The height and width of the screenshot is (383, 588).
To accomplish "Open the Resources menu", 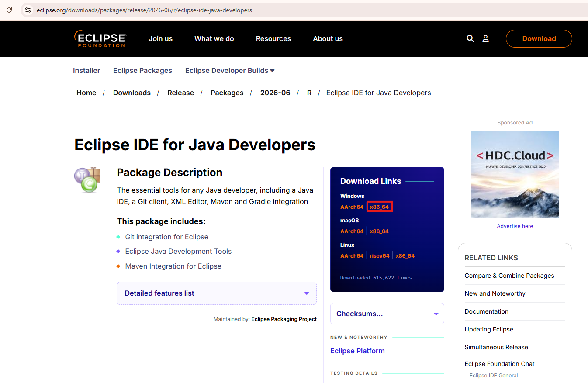I will click(273, 38).
